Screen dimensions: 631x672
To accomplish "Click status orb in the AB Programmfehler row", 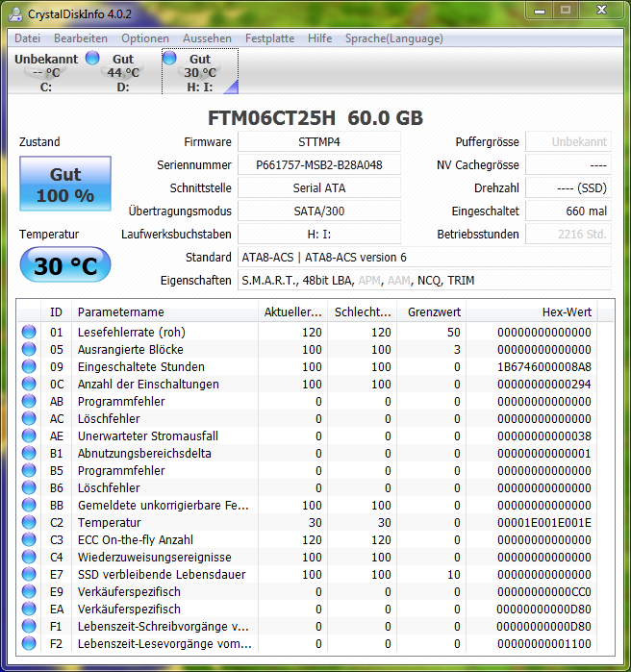I will tap(29, 401).
